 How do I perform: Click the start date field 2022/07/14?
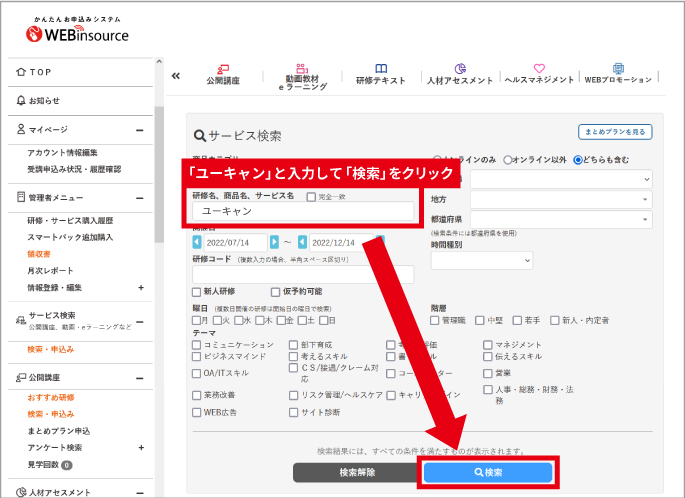pyautogui.click(x=236, y=242)
